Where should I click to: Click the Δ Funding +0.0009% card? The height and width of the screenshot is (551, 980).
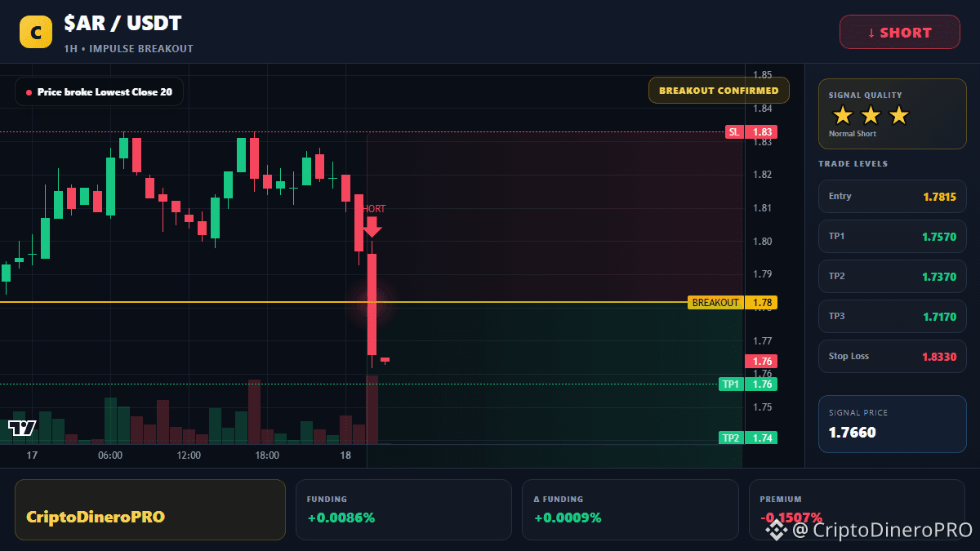tap(630, 509)
